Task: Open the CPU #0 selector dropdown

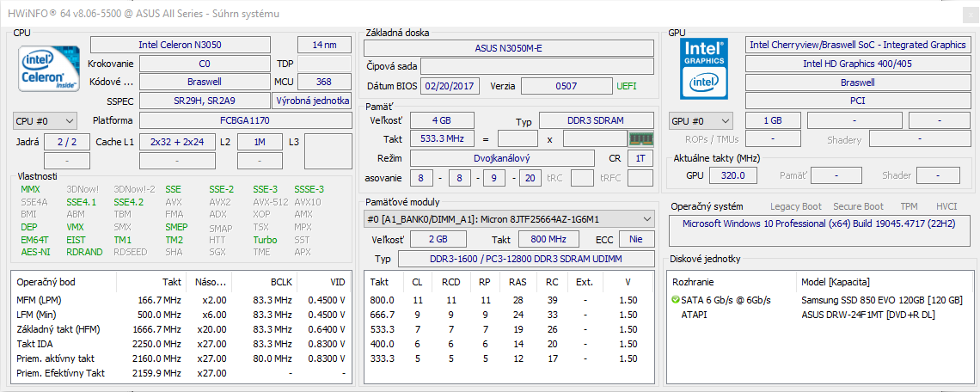Action: click(x=45, y=121)
